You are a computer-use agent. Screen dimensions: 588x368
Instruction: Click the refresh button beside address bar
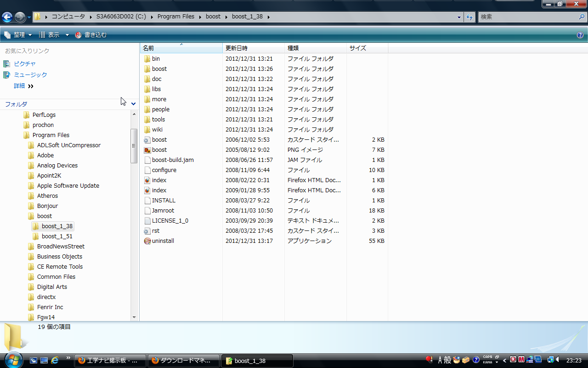click(x=469, y=17)
